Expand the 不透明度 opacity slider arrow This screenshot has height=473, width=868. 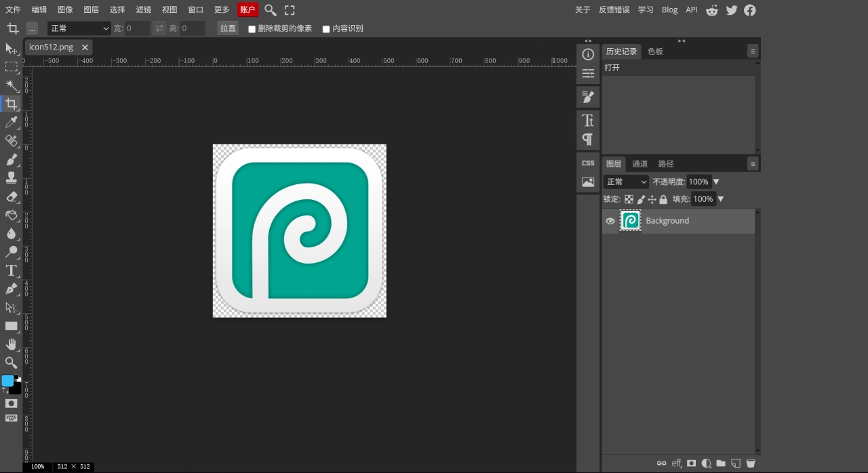coord(716,182)
